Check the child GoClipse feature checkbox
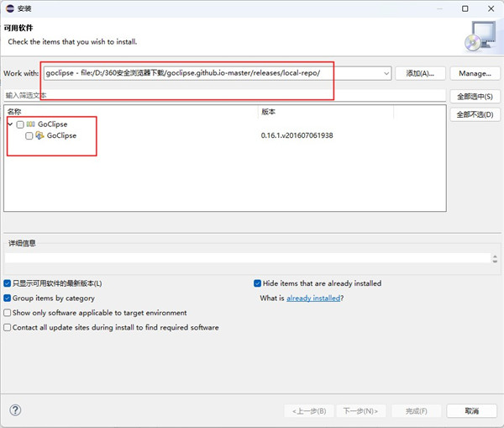 29,135
